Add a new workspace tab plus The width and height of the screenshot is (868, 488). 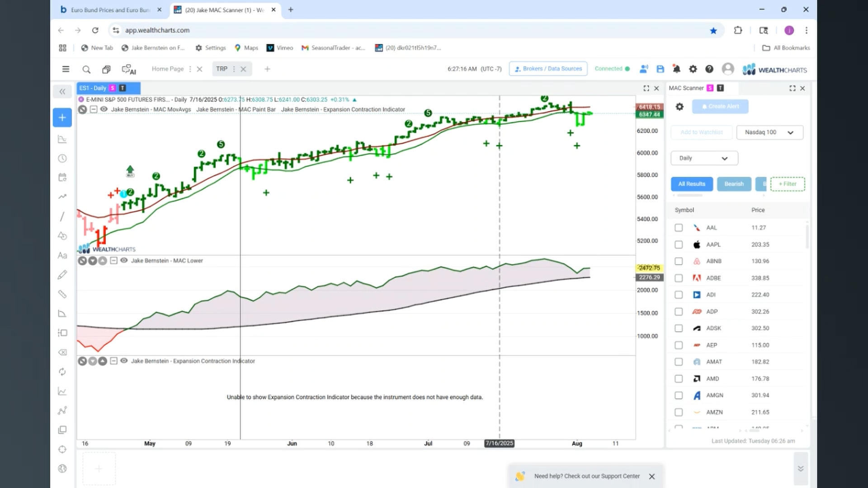(267, 69)
